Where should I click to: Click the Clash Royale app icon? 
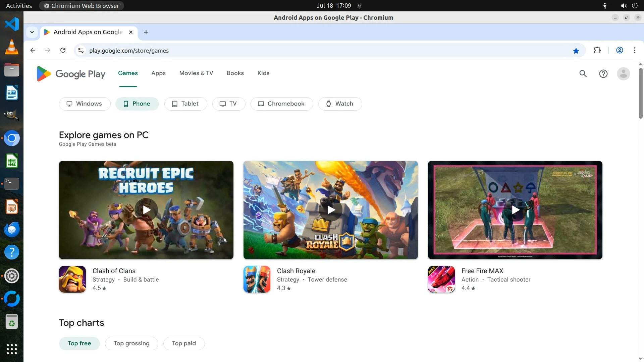[257, 279]
